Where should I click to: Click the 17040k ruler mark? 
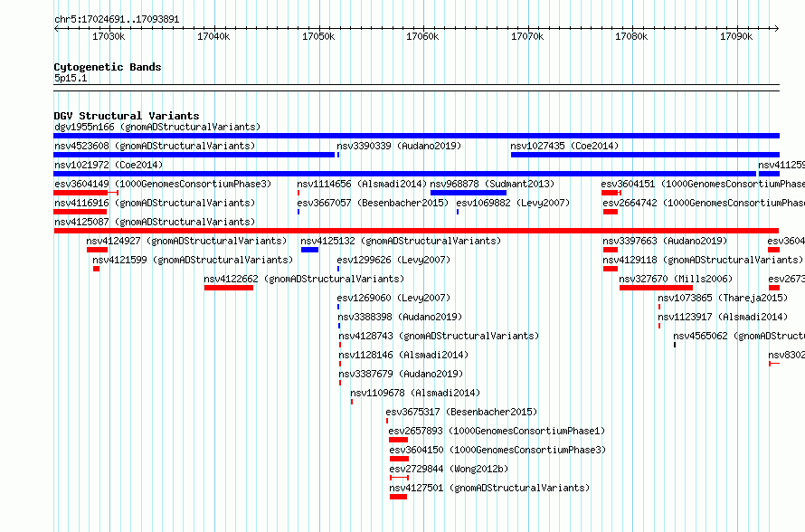(213, 36)
